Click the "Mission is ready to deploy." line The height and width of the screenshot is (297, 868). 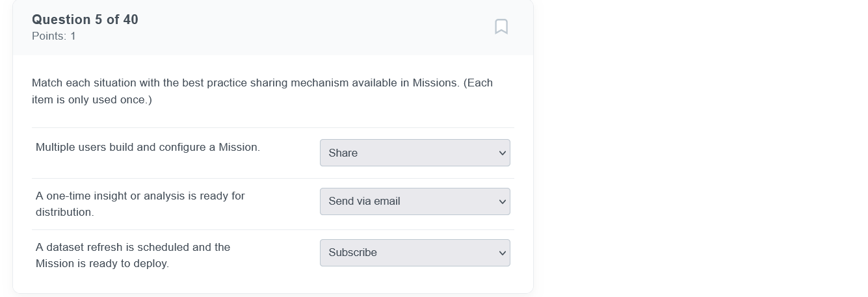pyautogui.click(x=102, y=264)
